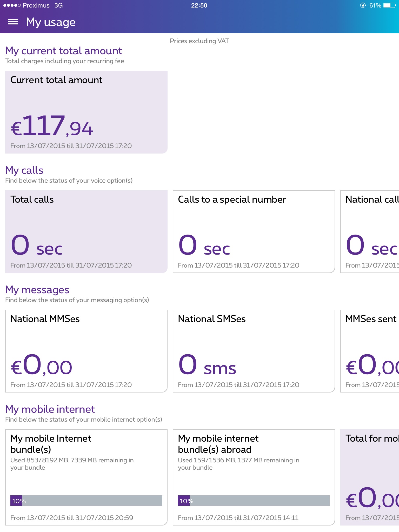Select Calls to a special number card
The height and width of the screenshot is (532, 399).
(x=254, y=231)
